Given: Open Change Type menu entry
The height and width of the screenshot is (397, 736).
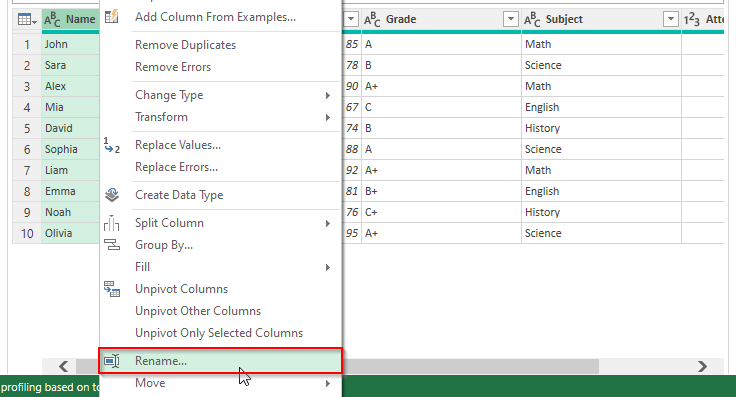Looking at the screenshot, I should (221, 95).
